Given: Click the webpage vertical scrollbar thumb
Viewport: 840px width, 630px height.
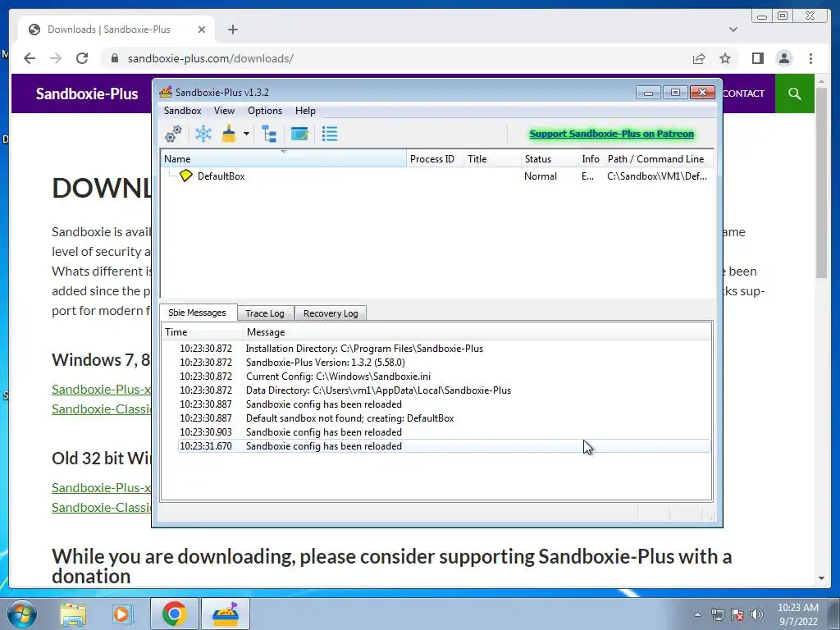Looking at the screenshot, I should [821, 182].
